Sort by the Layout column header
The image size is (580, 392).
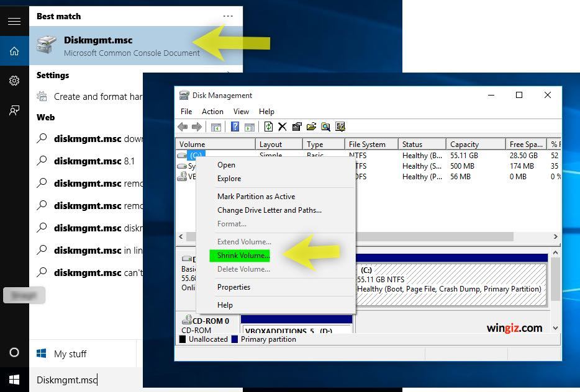pyautogui.click(x=279, y=144)
